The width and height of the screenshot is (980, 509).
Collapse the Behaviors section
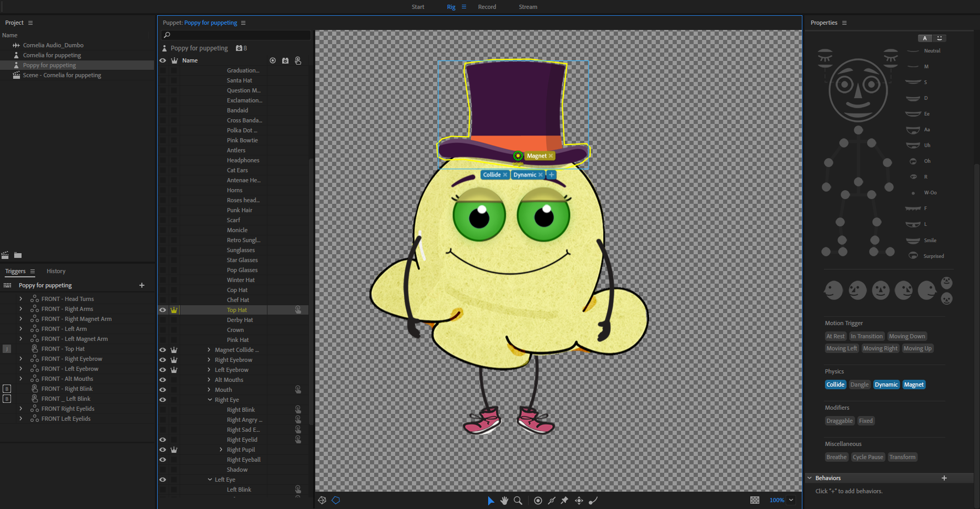click(x=810, y=478)
